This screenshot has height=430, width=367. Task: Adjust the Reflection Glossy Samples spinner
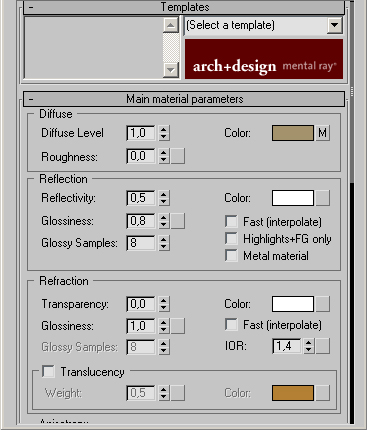[x=164, y=243]
